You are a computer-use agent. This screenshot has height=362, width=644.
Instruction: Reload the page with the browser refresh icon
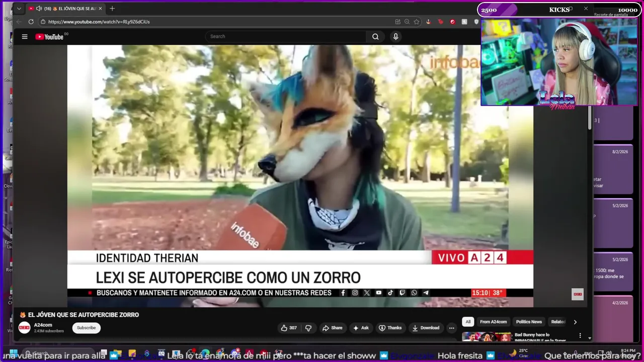[31, 22]
